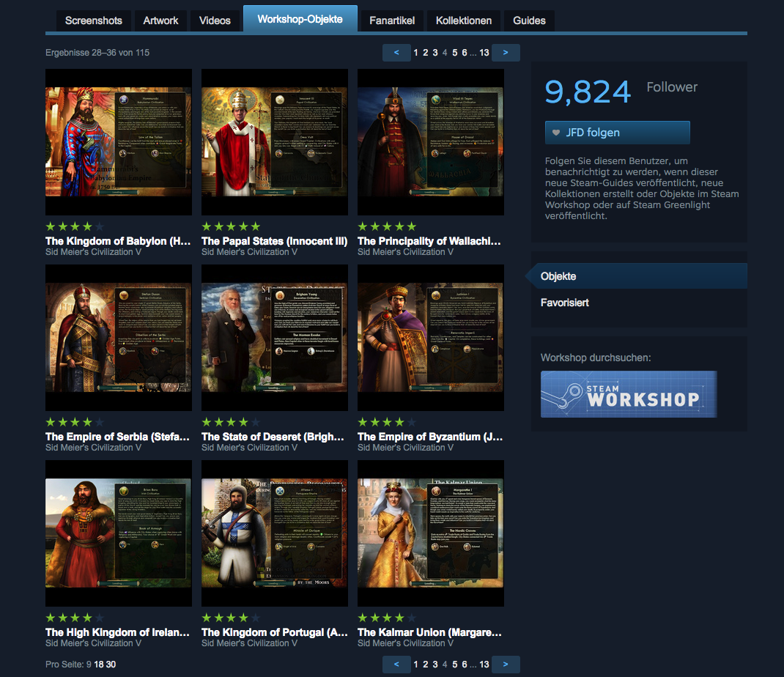The width and height of the screenshot is (784, 677).
Task: Open the Steam Workshop banner
Action: [629, 394]
